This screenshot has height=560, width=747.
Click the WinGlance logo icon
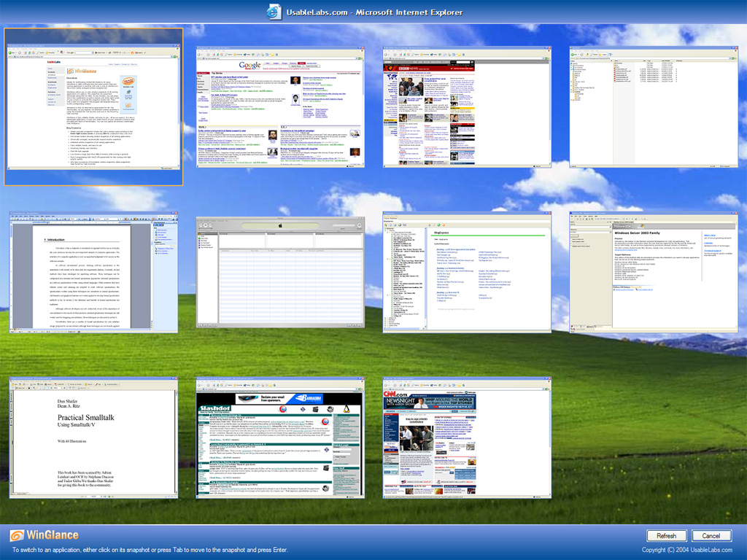click(17, 536)
